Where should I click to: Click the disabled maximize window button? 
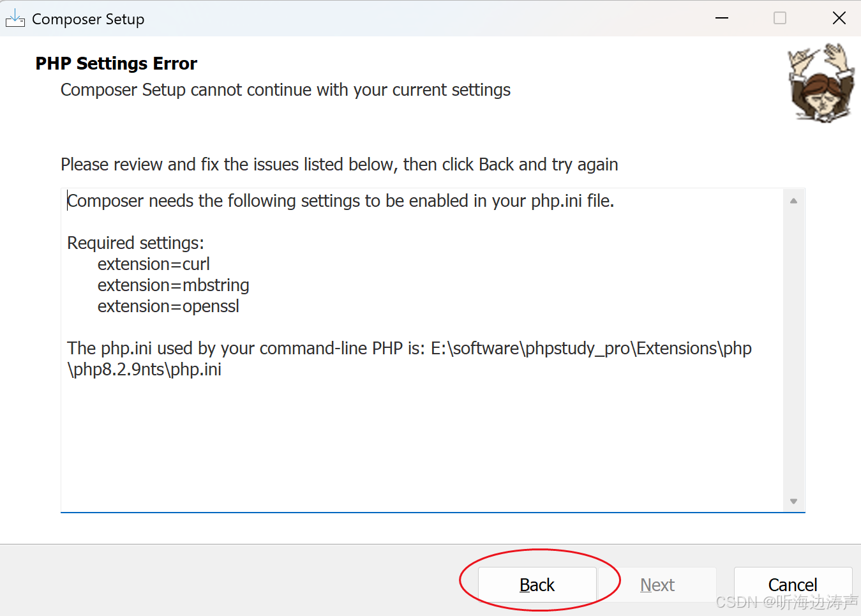click(780, 18)
